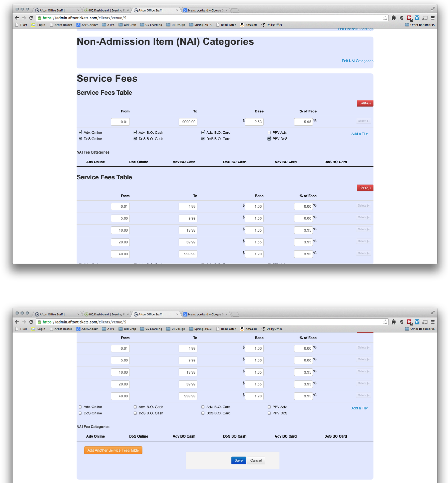The width and height of the screenshot is (448, 483).
Task: Go back in the top browser window
Action: click(17, 18)
